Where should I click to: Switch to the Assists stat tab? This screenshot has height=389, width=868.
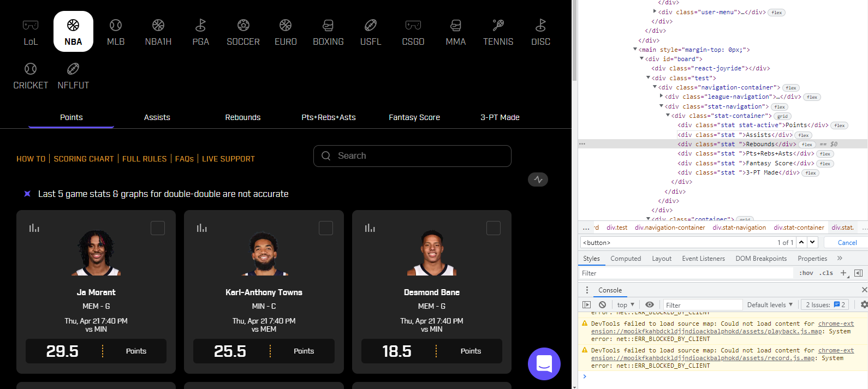[157, 117]
